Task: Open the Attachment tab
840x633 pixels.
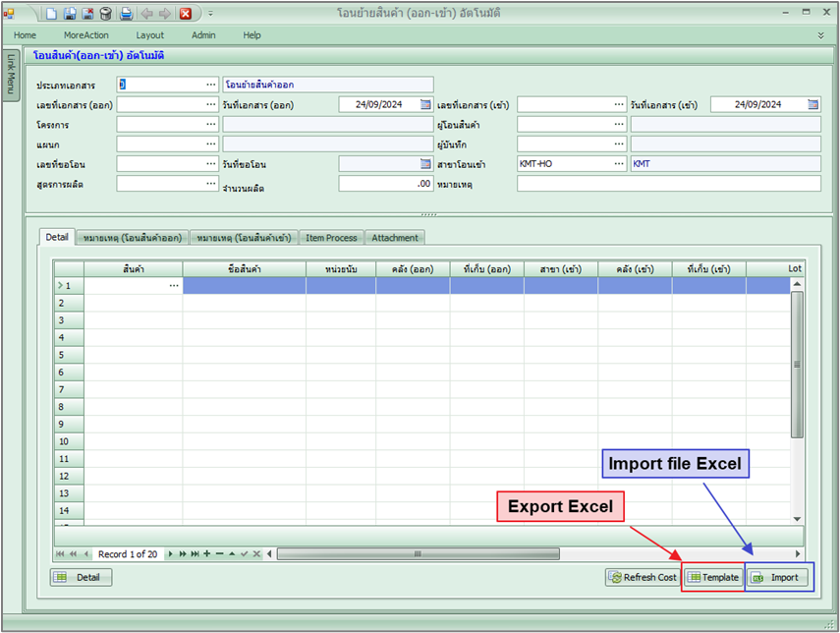Action: tap(395, 237)
